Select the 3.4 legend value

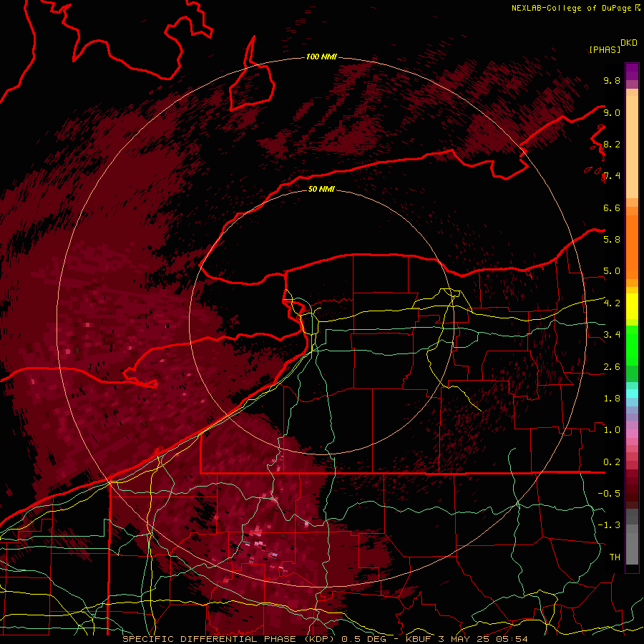[612, 335]
